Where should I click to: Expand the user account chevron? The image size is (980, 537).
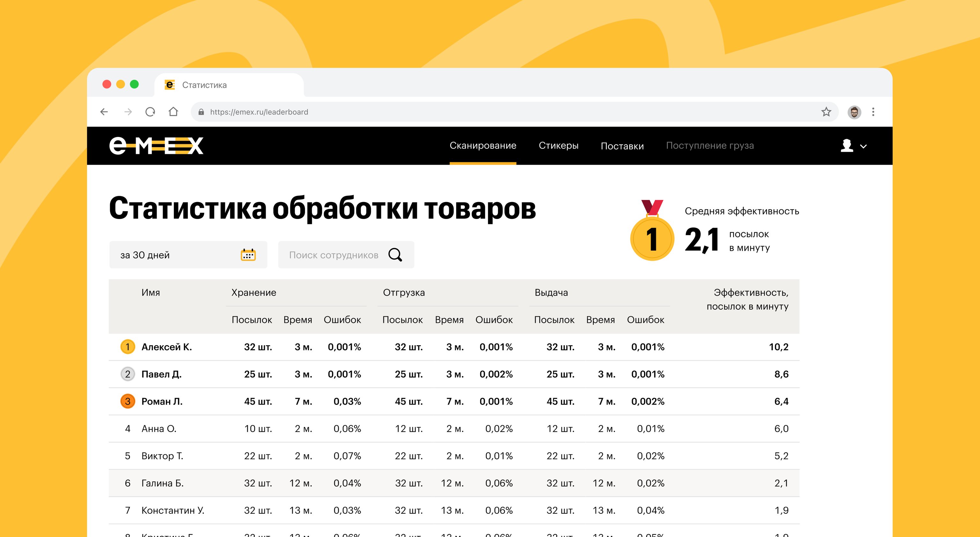pos(863,146)
